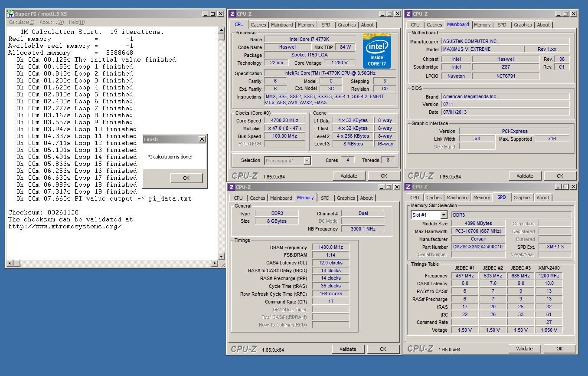Switch to Caches tab in CPU window
The height and width of the screenshot is (376, 588).
(x=258, y=25)
